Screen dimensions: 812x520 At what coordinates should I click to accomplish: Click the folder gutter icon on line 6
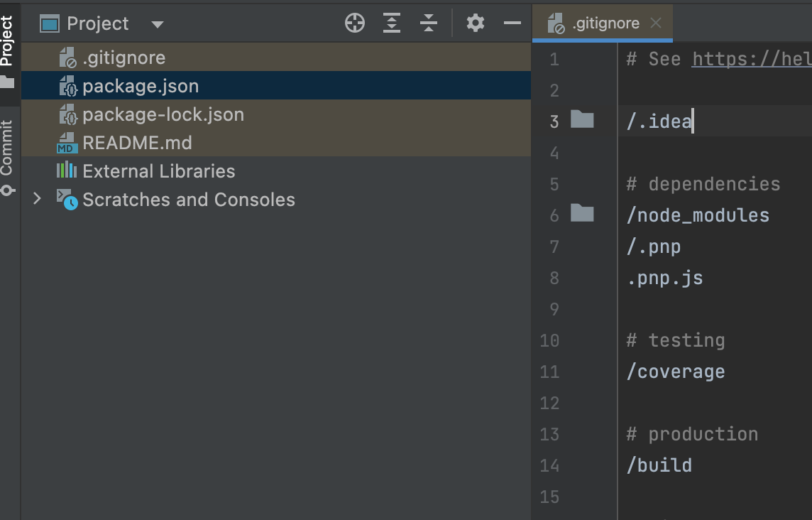click(582, 212)
